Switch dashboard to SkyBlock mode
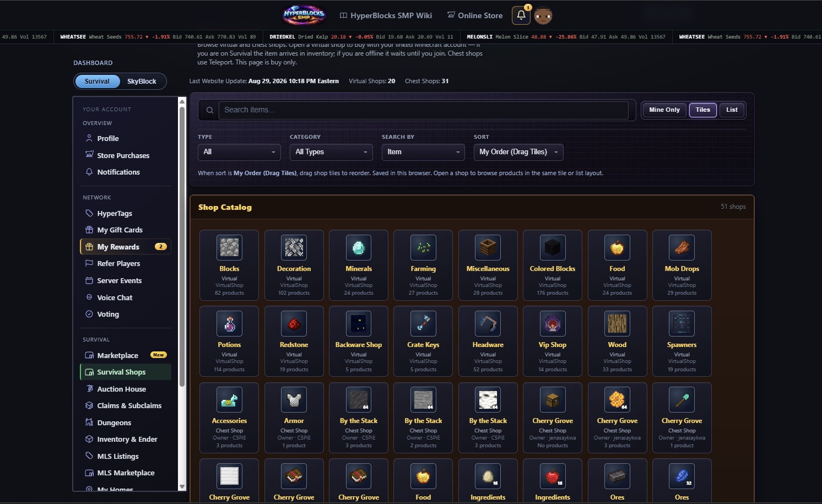The width and height of the screenshot is (822, 504). [x=142, y=82]
